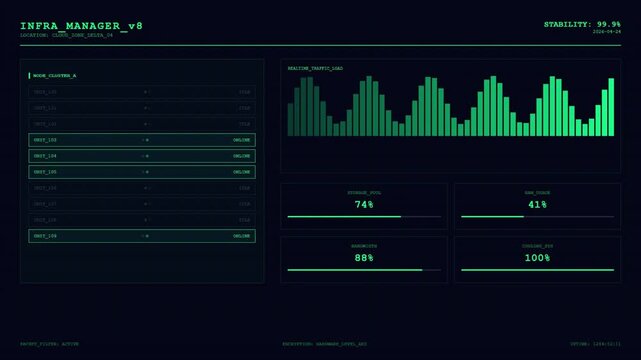Click the final bar of traffic chart

coord(611,107)
